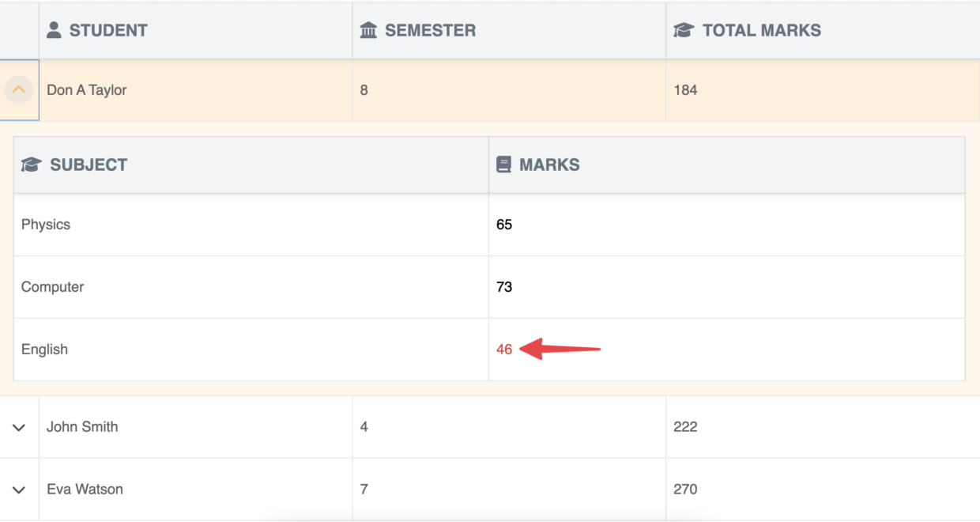The width and height of the screenshot is (980, 522).
Task: Click the Semester column header
Action: (x=430, y=30)
